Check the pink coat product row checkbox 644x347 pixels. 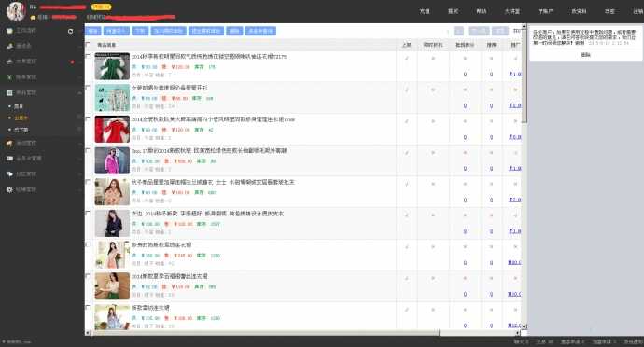(88, 150)
